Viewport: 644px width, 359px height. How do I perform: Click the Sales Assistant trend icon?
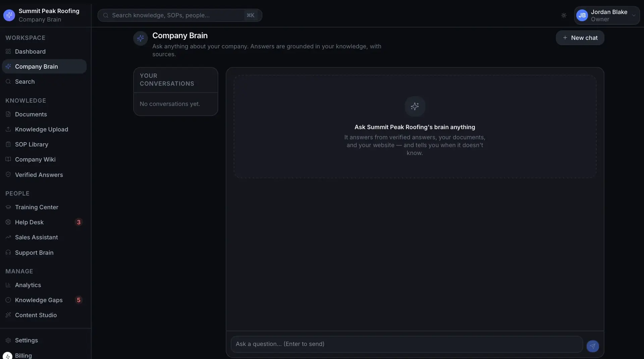pos(8,237)
